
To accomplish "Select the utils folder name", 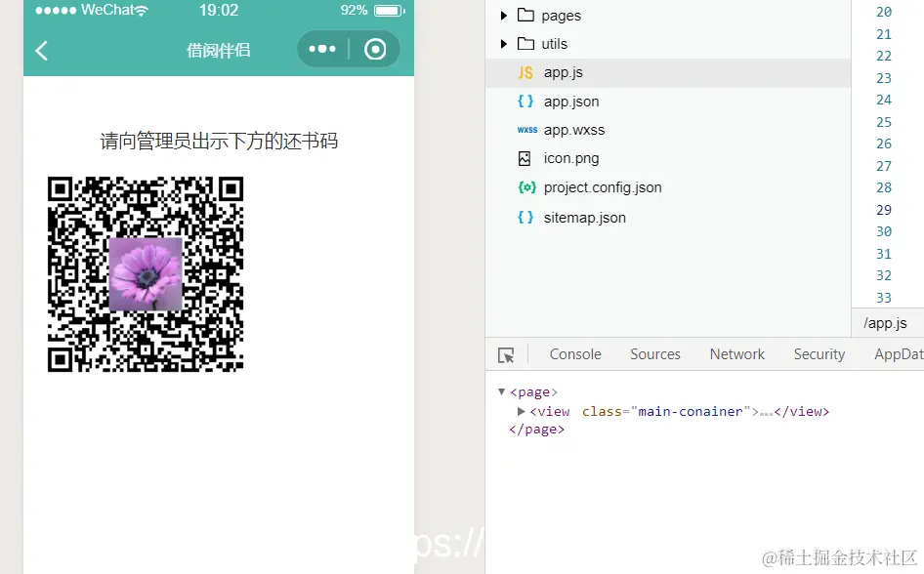I will click(555, 44).
